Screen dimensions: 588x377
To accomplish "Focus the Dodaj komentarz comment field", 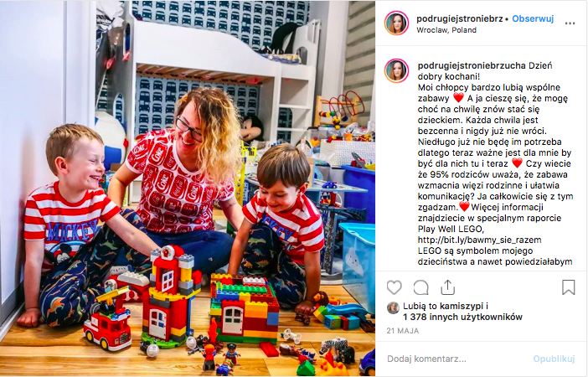I will 457,359.
